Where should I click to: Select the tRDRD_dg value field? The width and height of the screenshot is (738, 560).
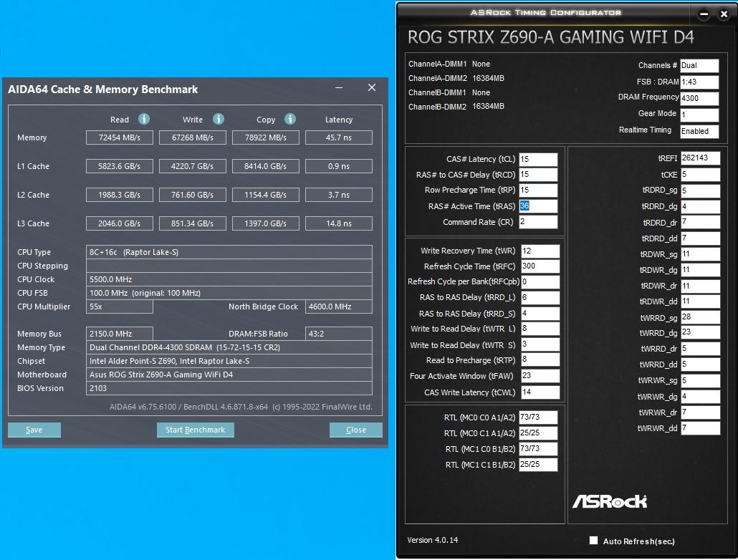pos(700,206)
